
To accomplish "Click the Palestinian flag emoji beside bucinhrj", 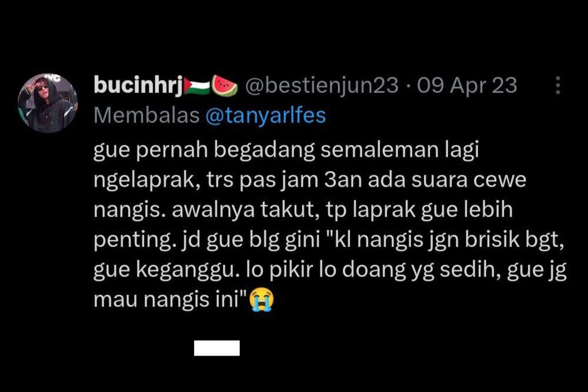I will click(197, 86).
